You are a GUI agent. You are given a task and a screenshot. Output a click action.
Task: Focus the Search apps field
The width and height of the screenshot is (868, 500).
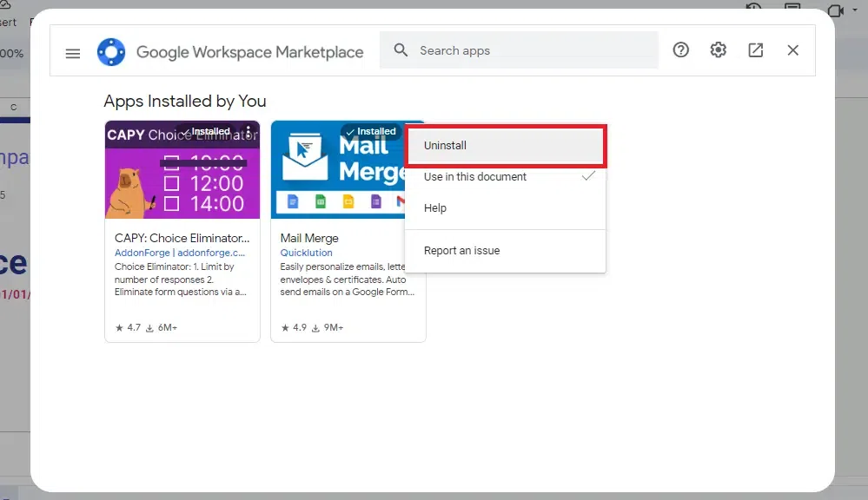tap(519, 50)
